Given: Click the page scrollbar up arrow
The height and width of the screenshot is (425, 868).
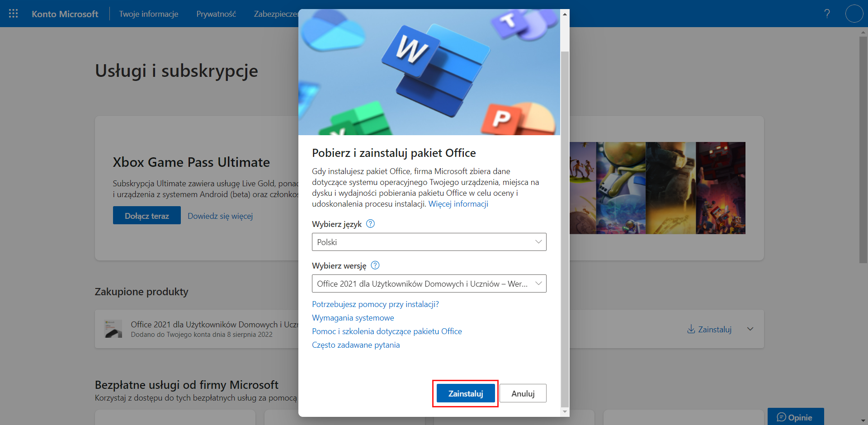Looking at the screenshot, I should click(x=863, y=32).
